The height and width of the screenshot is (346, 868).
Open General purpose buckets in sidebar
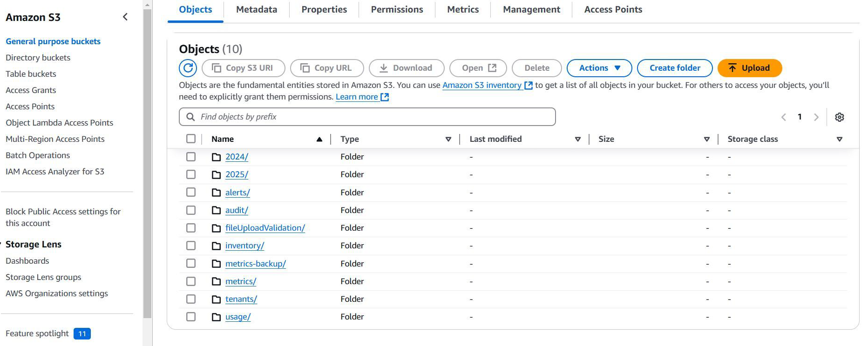click(53, 41)
